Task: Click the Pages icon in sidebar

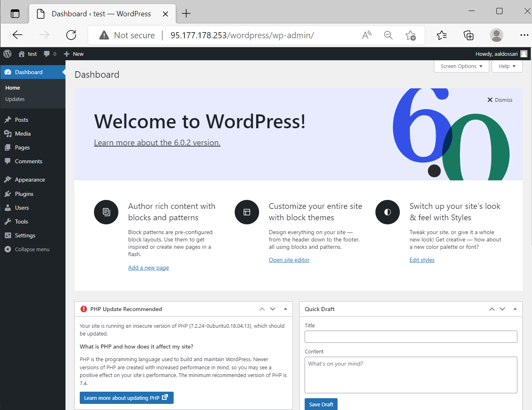Action: pos(8,147)
